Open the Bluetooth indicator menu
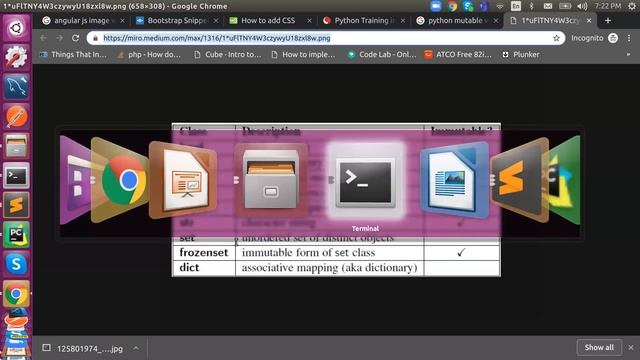Screen dimensions: 640x360 click(531, 6)
